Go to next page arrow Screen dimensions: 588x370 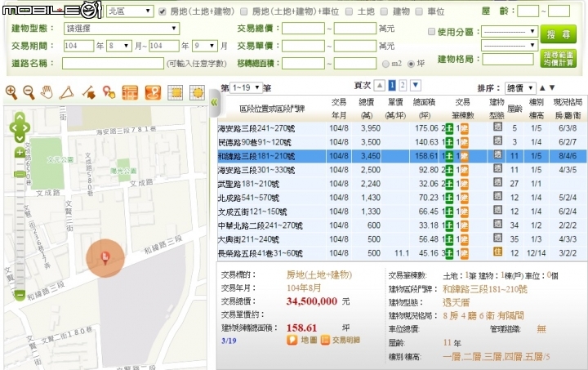(x=416, y=86)
